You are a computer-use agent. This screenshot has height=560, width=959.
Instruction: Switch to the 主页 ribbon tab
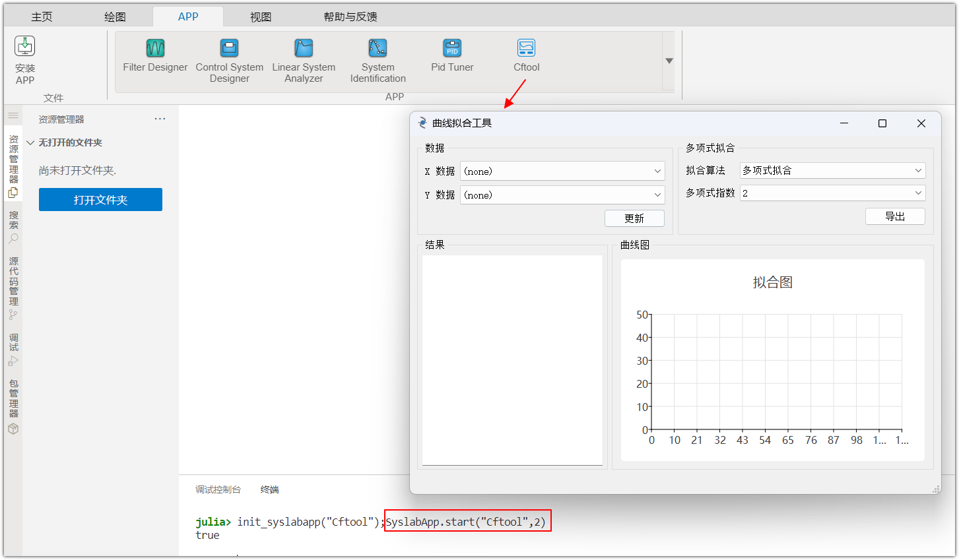(42, 16)
